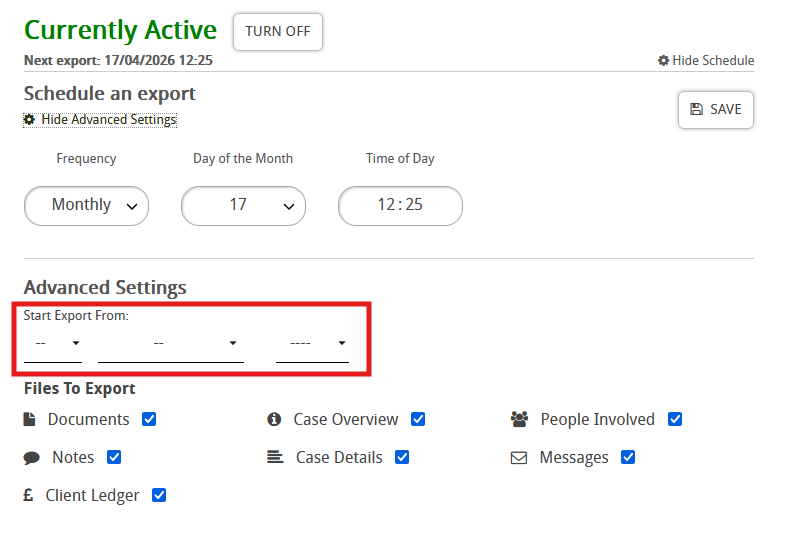Disable the Client Ledger checkbox
793x537 pixels.
159,495
